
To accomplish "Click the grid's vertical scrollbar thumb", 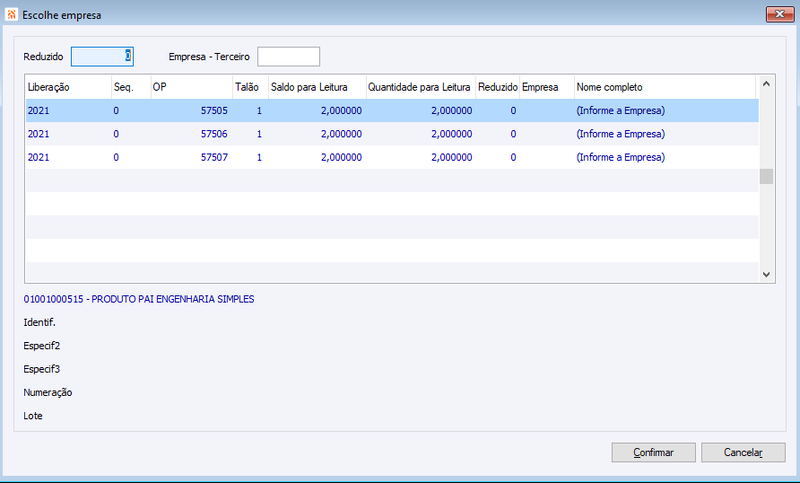I will pos(766,176).
